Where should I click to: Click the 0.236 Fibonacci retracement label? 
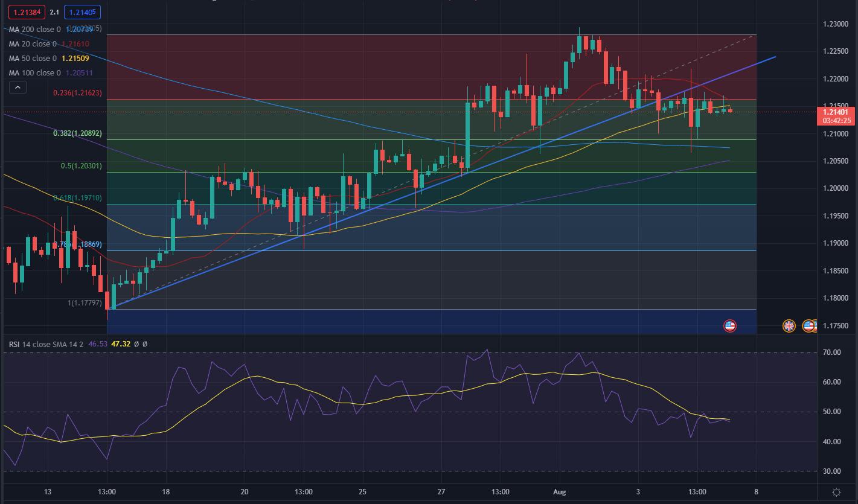[77, 93]
